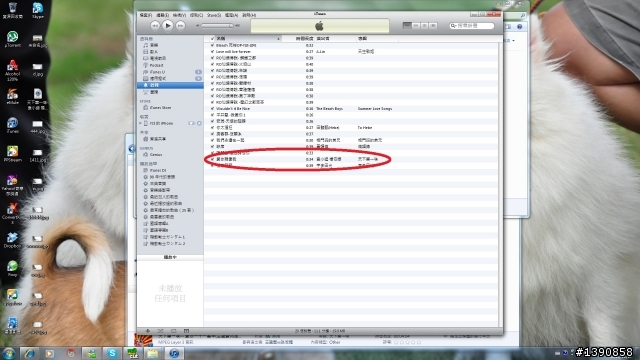The image size is (640, 360).
Task: Toggle the repeat button in the bottom bar
Action: (x=173, y=331)
